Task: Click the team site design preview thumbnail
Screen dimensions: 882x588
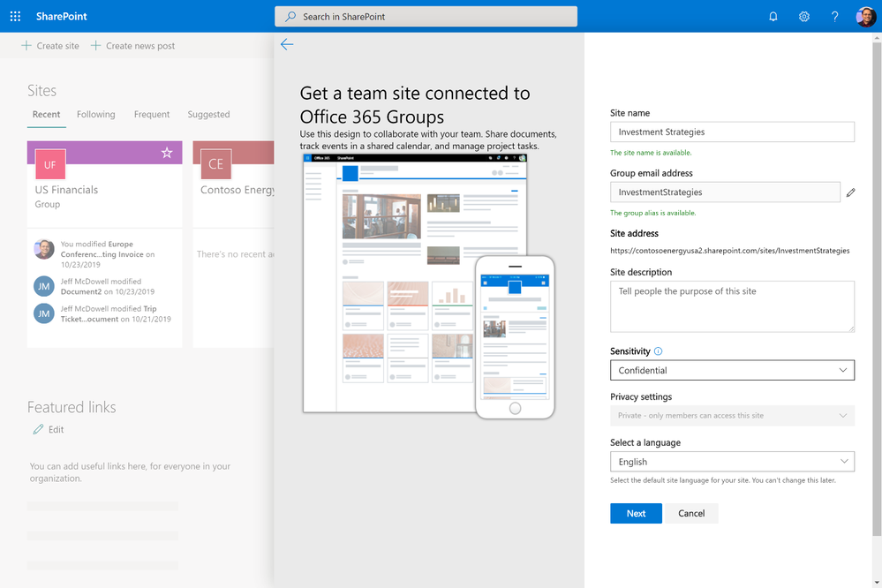Action: point(415,283)
